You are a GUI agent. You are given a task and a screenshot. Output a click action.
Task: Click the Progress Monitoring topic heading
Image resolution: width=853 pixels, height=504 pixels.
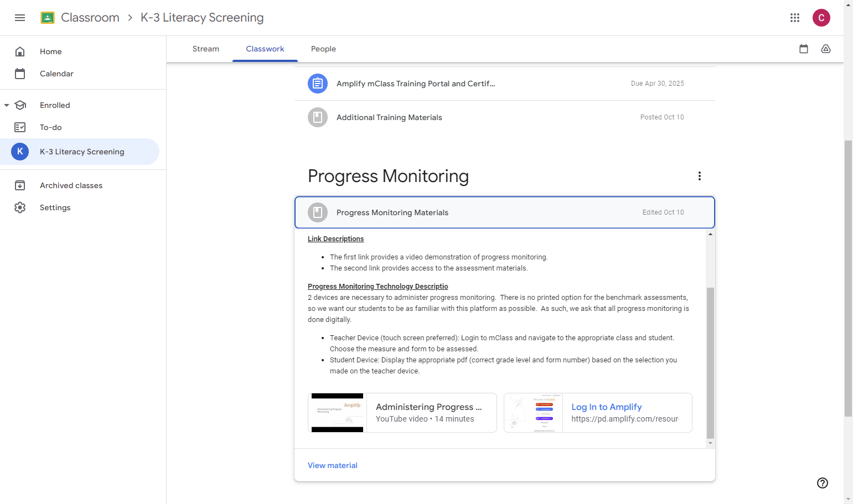click(x=388, y=176)
